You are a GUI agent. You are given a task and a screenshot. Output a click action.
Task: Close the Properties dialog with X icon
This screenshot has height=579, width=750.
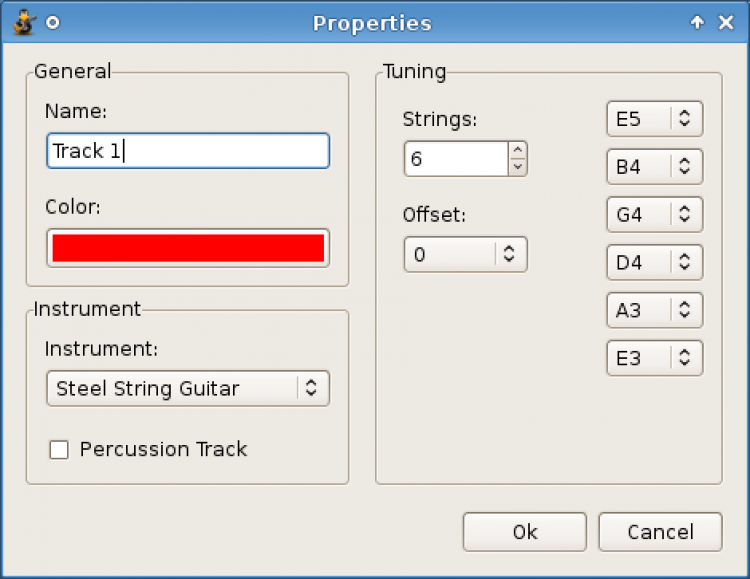point(727,22)
